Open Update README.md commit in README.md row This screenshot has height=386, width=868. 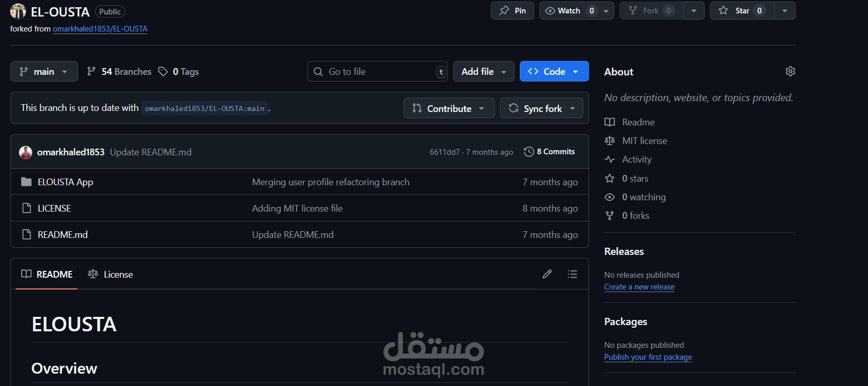293,234
